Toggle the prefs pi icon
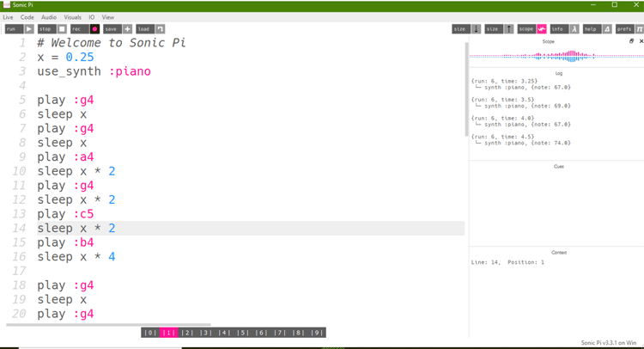The height and width of the screenshot is (349, 644). pos(640,28)
